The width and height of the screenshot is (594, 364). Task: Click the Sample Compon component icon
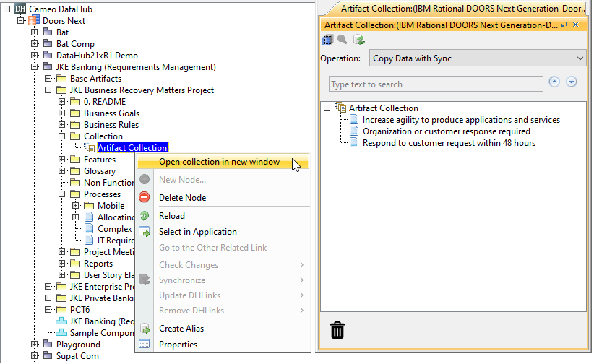(61, 332)
